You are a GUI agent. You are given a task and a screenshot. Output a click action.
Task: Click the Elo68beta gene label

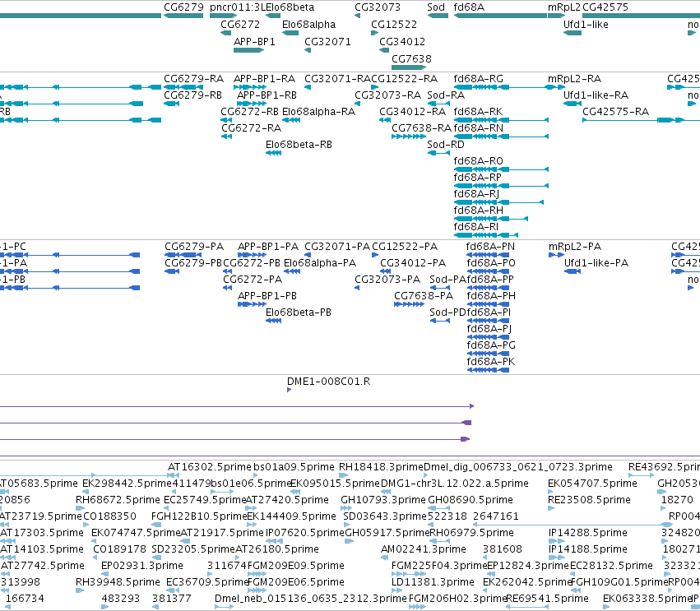(290, 7)
